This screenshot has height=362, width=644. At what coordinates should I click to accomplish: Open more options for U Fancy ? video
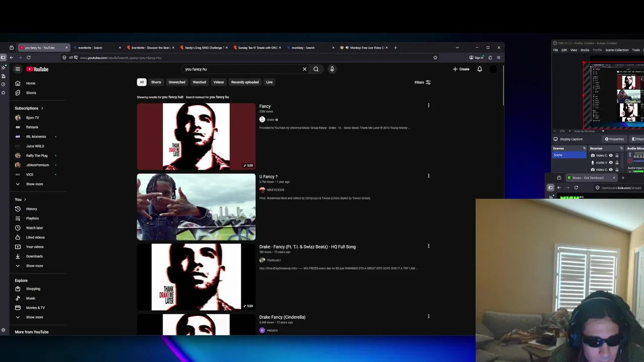click(x=429, y=176)
